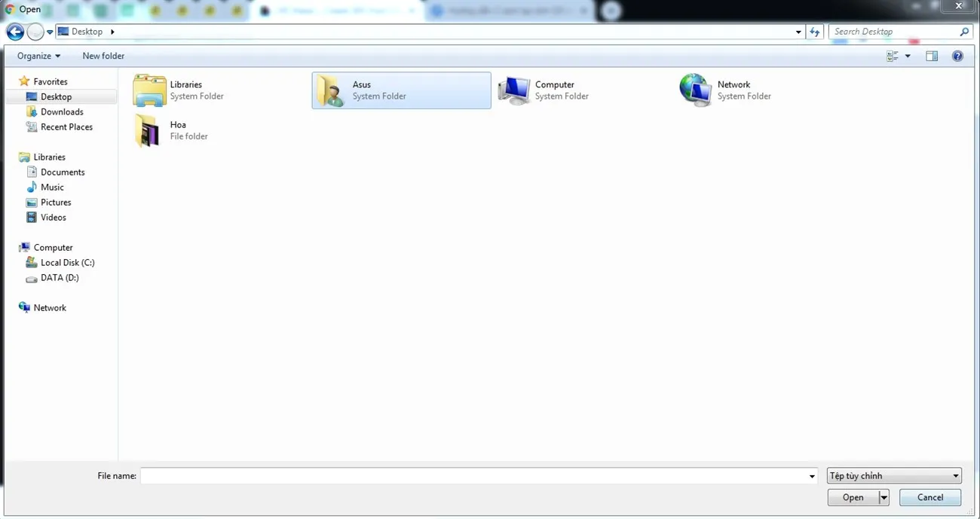This screenshot has height=519, width=980.
Task: Click the search magnifier in Search Desktop
Action: click(x=964, y=31)
